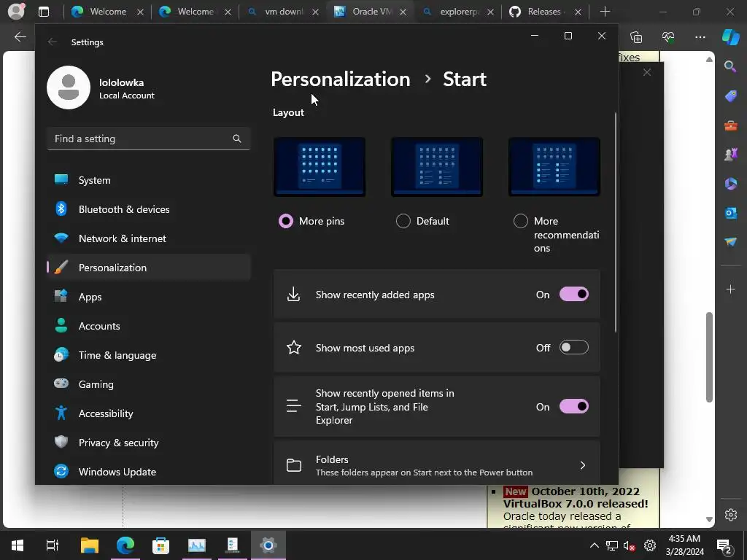
Task: Switch to the Oracle VM browser tab
Action: (x=370, y=12)
